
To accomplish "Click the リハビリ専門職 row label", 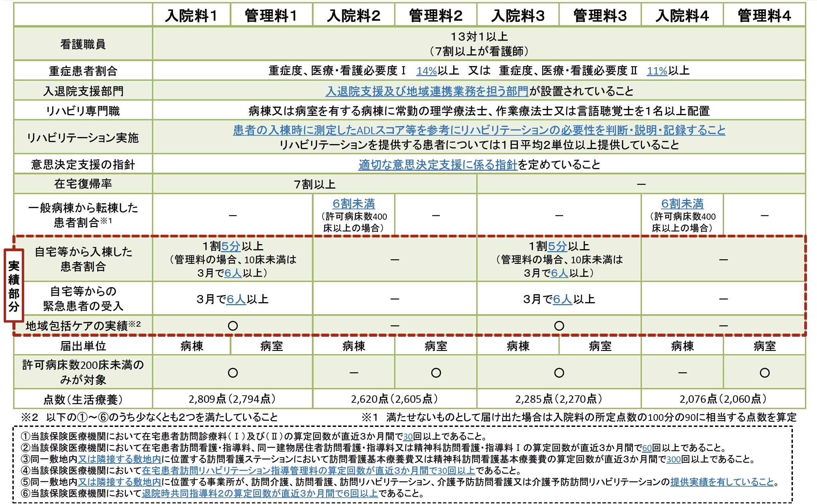I will [x=83, y=111].
